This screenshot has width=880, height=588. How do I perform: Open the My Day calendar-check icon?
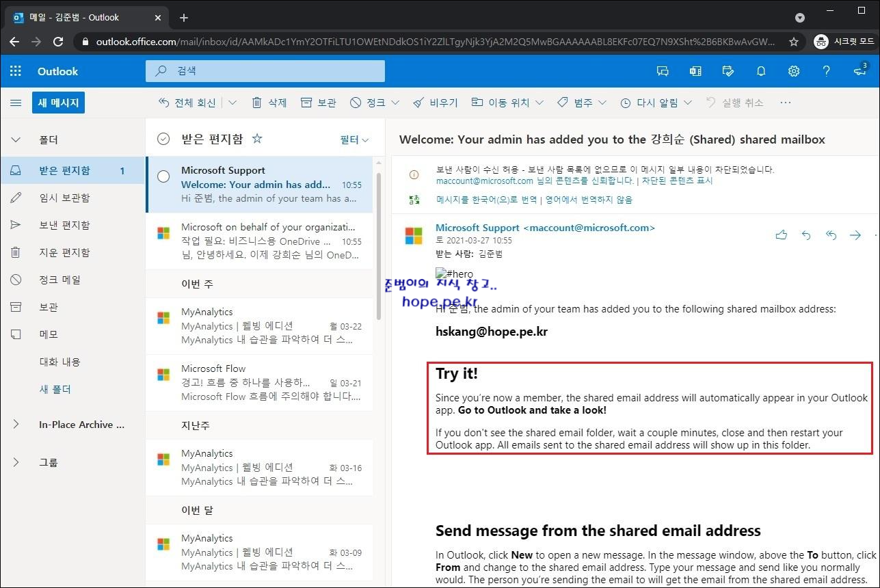click(x=728, y=71)
